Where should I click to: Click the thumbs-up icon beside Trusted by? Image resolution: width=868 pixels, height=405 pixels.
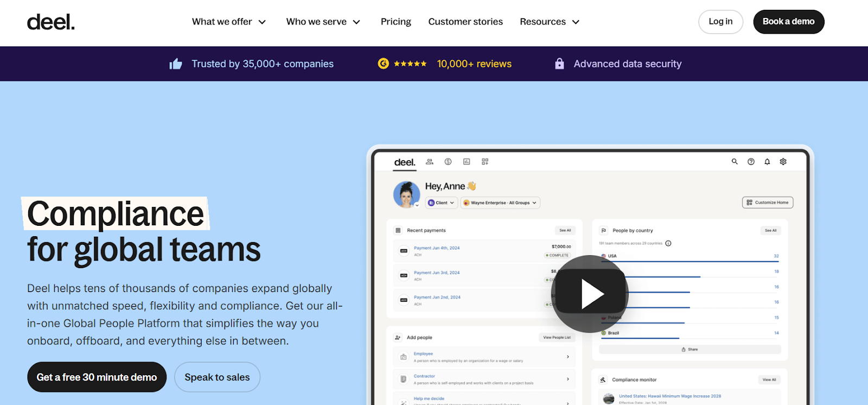[x=176, y=64]
